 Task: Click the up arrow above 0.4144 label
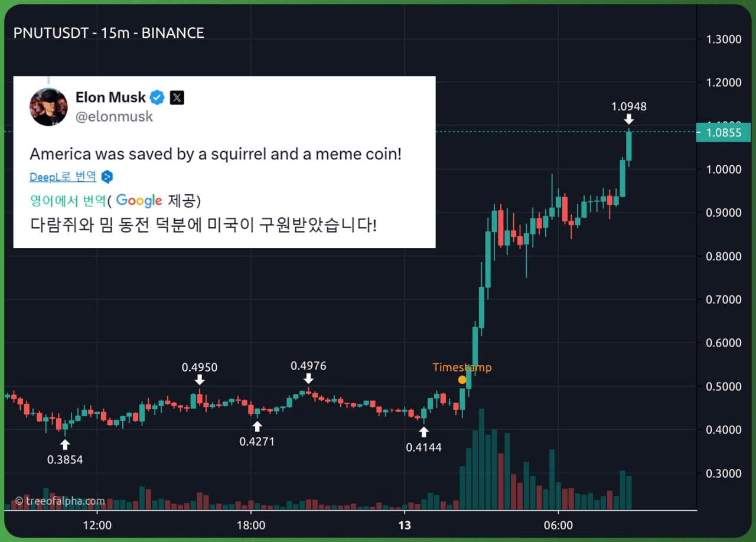[423, 432]
